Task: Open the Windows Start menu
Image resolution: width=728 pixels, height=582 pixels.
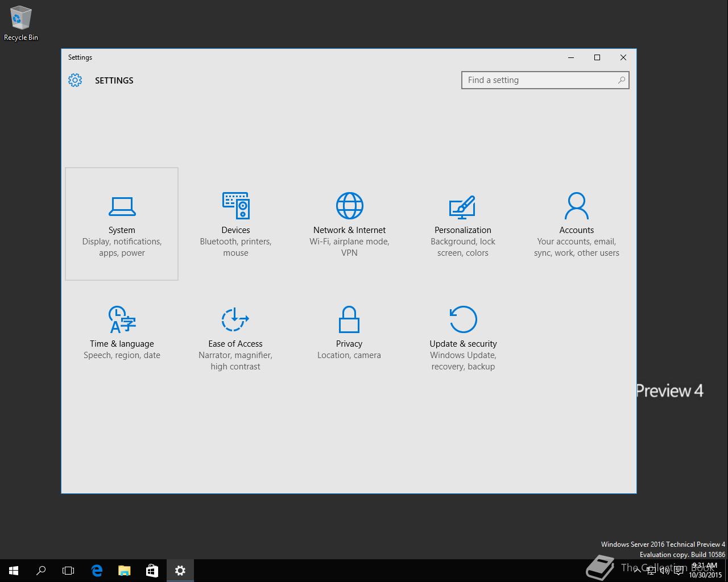Action: click(x=14, y=571)
